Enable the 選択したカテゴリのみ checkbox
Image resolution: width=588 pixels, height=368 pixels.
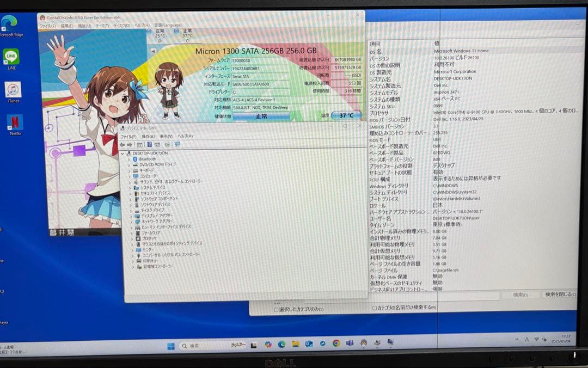pyautogui.click(x=276, y=308)
